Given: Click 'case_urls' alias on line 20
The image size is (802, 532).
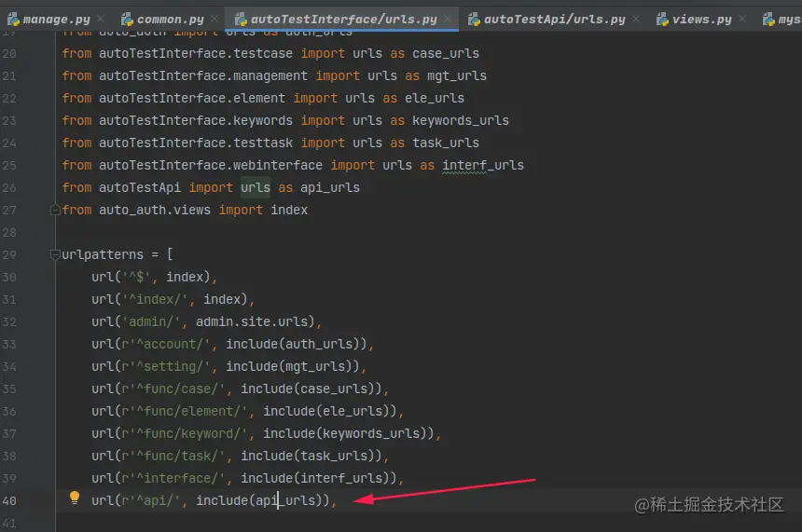Looking at the screenshot, I should coord(446,54).
